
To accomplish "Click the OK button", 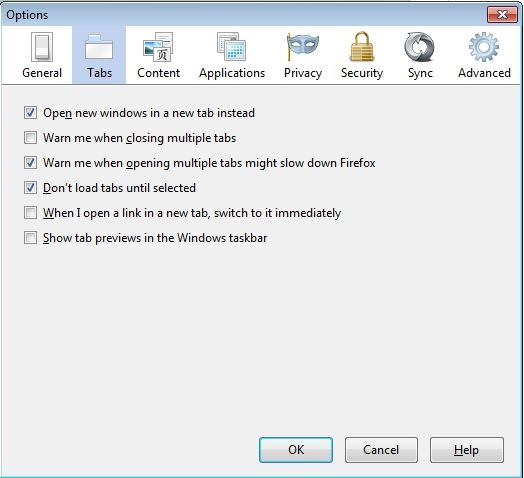I will (x=296, y=450).
